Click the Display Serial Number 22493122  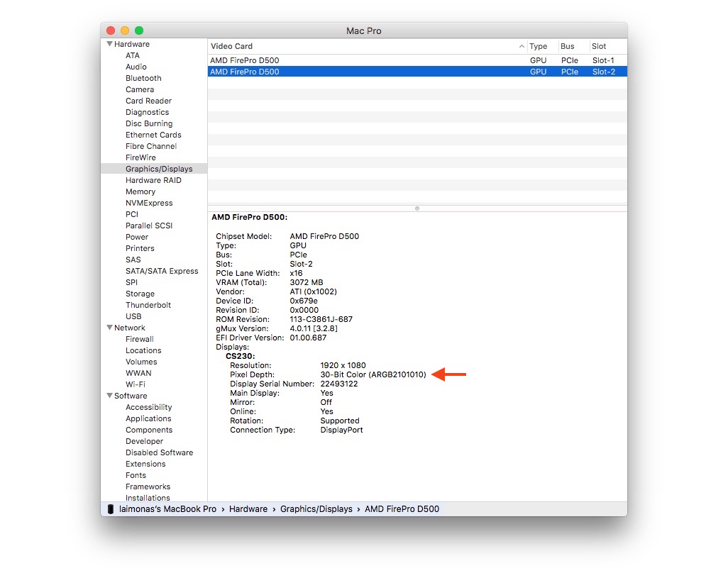pyautogui.click(x=339, y=384)
